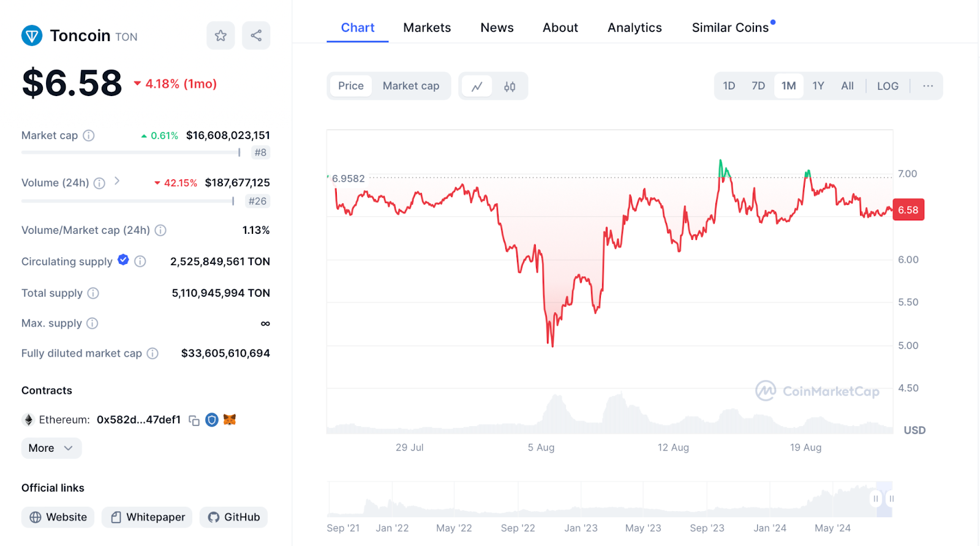Click the 4.18% (1mo) change label
Screen dimensions: 980x546
click(x=176, y=84)
